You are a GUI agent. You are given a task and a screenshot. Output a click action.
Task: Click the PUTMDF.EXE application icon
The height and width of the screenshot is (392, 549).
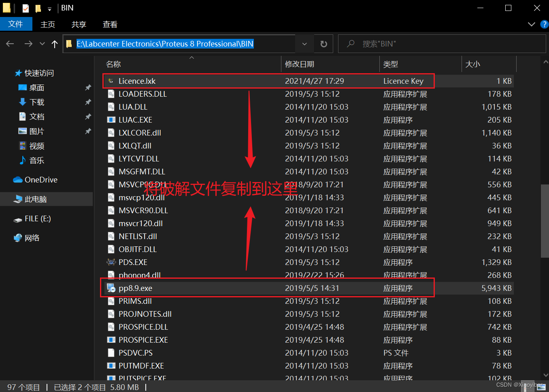click(x=111, y=366)
